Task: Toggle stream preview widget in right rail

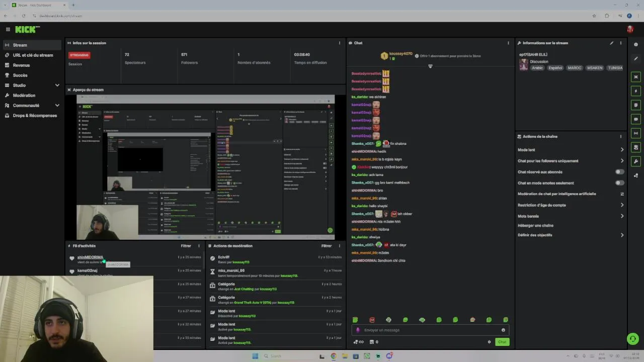Action: tap(636, 77)
